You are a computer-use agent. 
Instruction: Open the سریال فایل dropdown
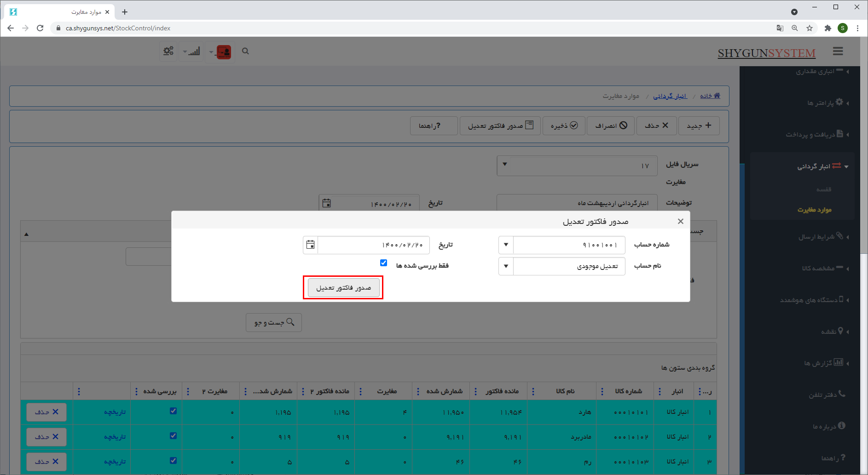click(505, 165)
